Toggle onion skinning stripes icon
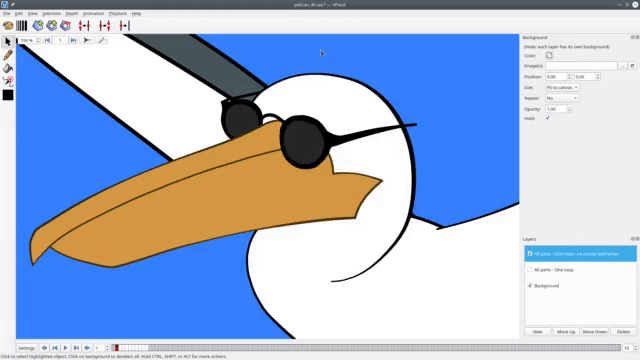The height and width of the screenshot is (360, 640). (x=22, y=26)
